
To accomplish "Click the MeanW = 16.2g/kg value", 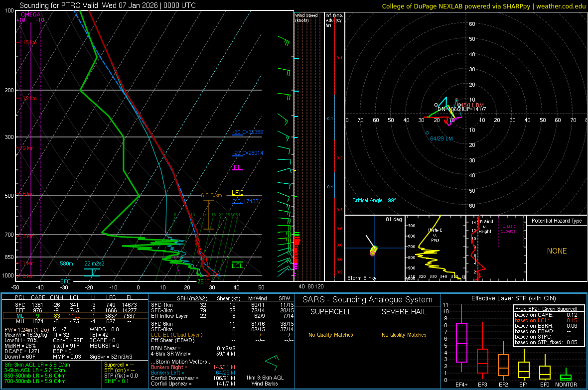I will point(25,335).
